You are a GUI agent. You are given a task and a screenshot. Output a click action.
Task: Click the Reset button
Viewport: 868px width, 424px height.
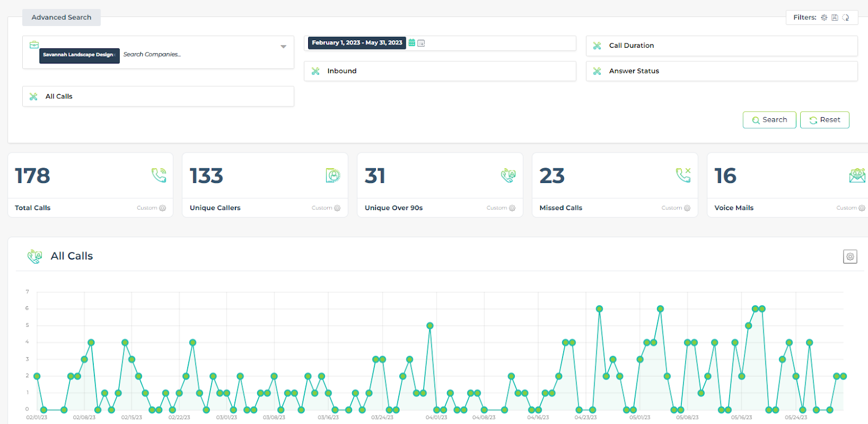point(825,120)
